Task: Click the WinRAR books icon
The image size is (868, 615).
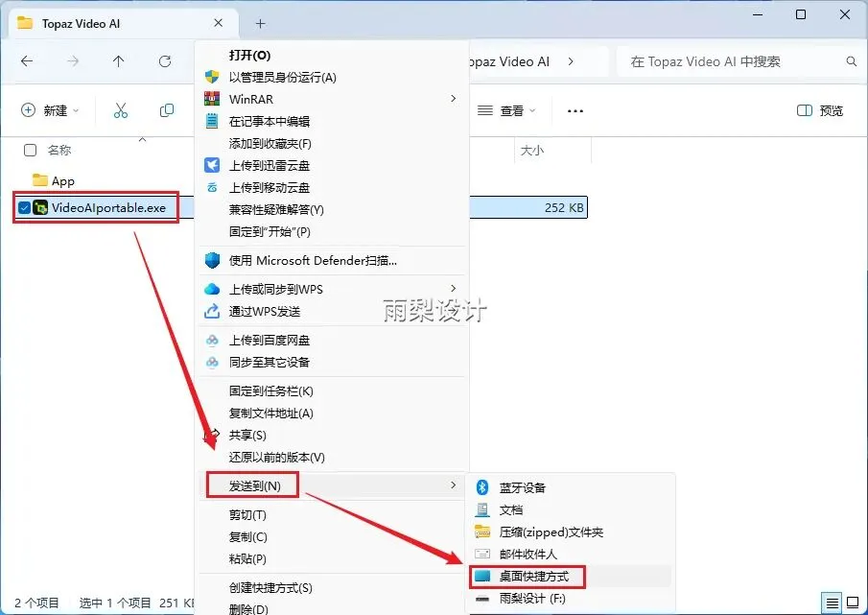Action: coord(212,99)
